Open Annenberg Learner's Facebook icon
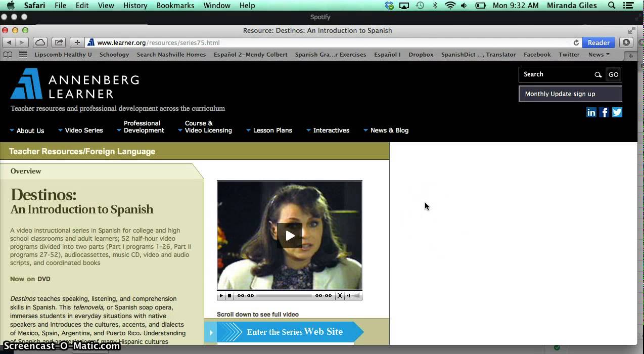The height and width of the screenshot is (354, 644). click(x=604, y=112)
